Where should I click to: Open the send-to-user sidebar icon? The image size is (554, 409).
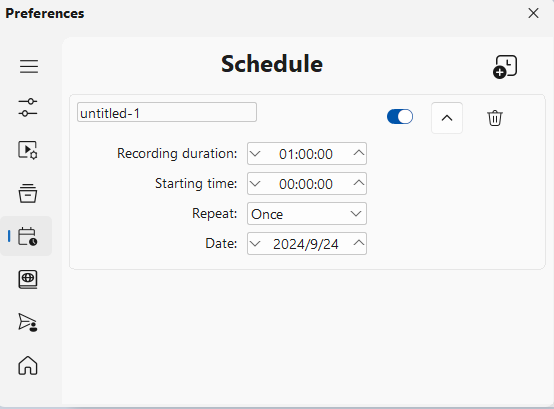point(28,322)
